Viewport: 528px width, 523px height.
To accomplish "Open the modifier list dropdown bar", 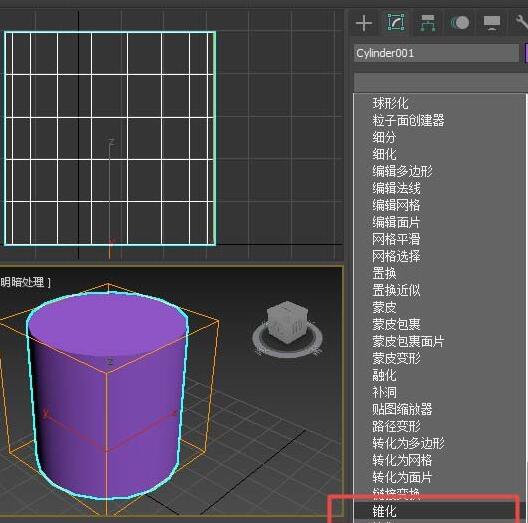I will 440,82.
